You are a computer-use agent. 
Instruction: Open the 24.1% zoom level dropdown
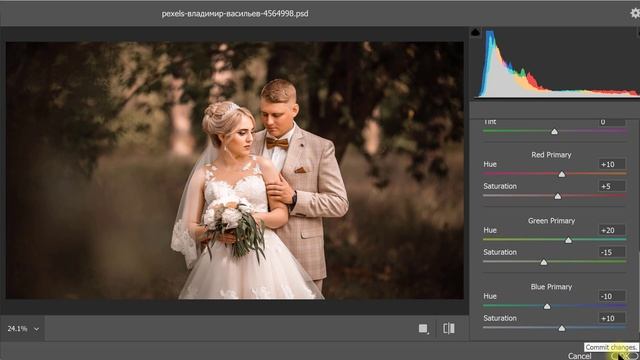tap(23, 329)
